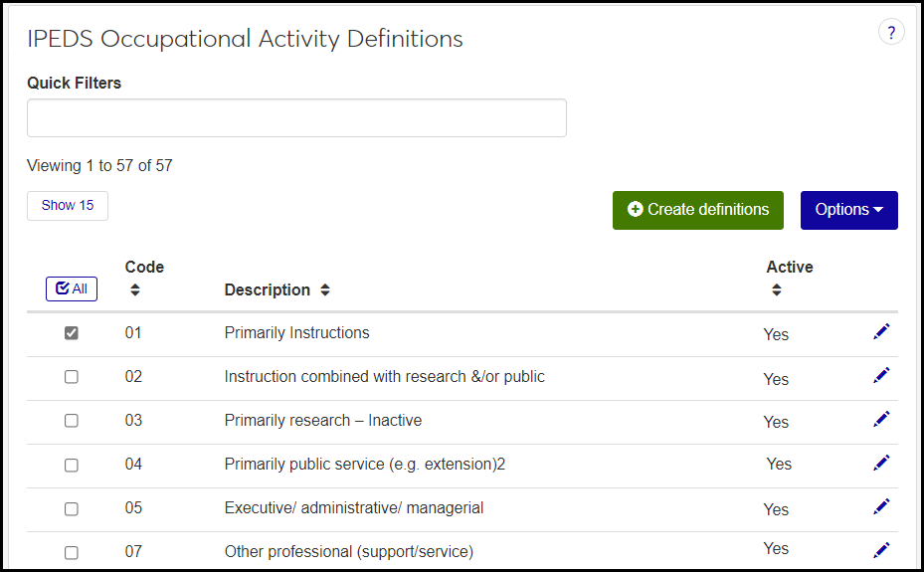This screenshot has width=924, height=572.
Task: Toggle the select All button
Action: 72,289
